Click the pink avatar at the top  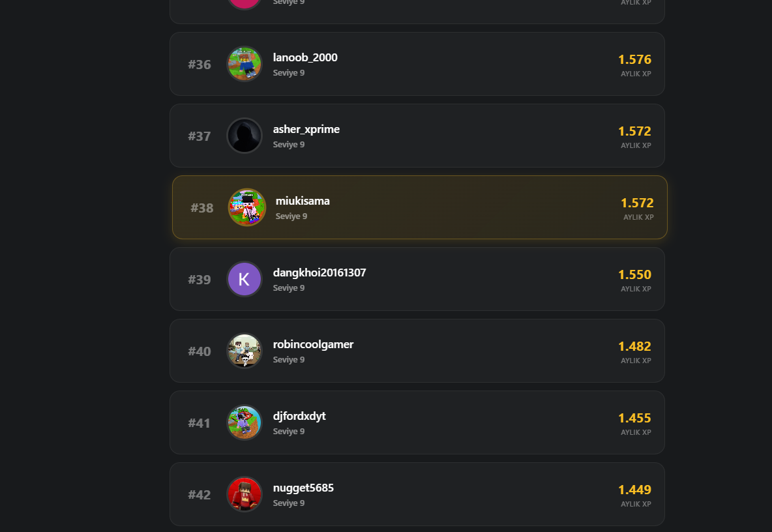click(x=245, y=3)
